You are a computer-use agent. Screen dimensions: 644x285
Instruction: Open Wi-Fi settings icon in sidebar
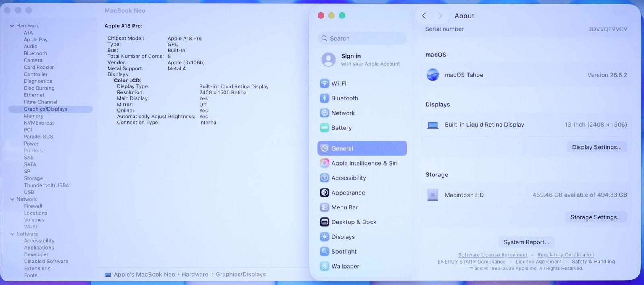coord(324,84)
